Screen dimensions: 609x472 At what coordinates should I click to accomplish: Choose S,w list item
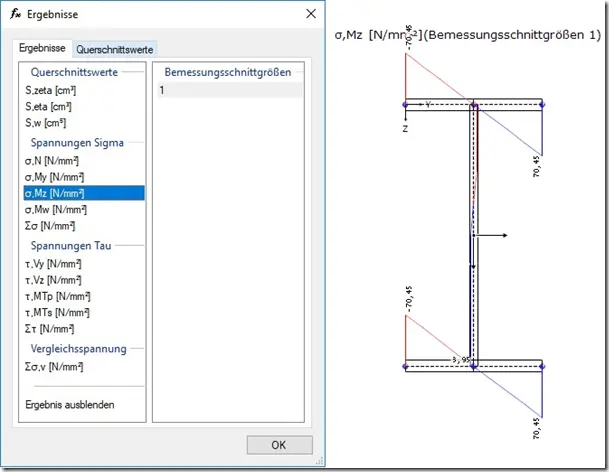(45, 123)
